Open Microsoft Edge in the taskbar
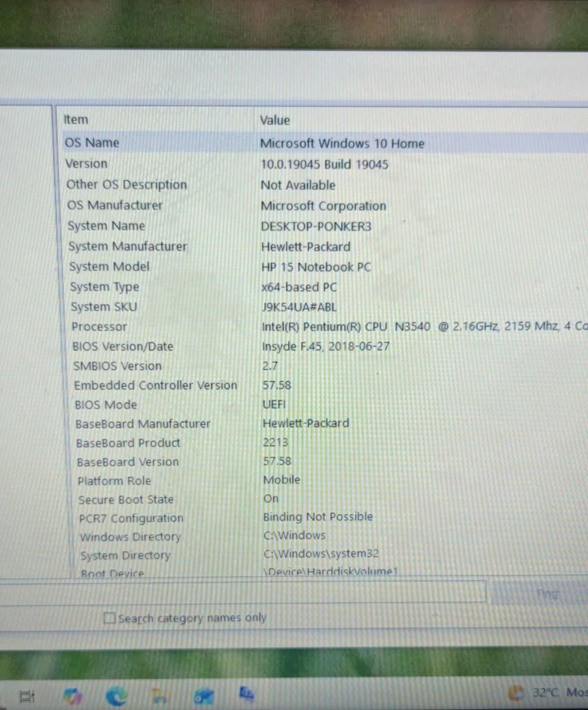Viewport: 588px width, 710px height. click(x=116, y=696)
